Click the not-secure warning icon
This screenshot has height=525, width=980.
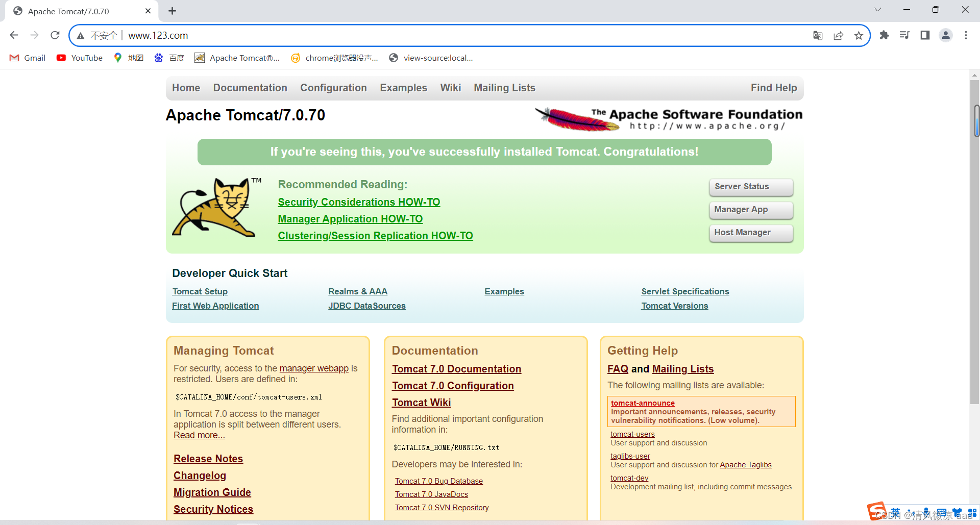point(81,36)
